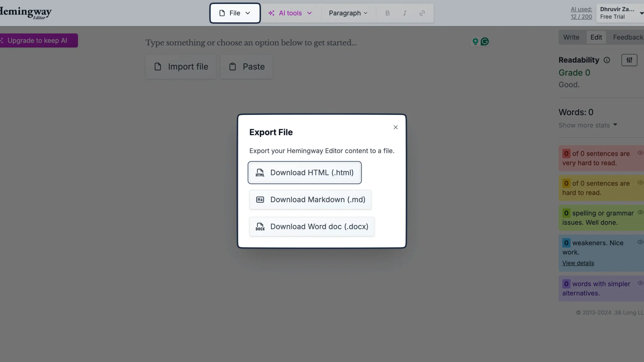Hide very hard to read sentence highlights
The image size is (644, 362).
pos(641,153)
